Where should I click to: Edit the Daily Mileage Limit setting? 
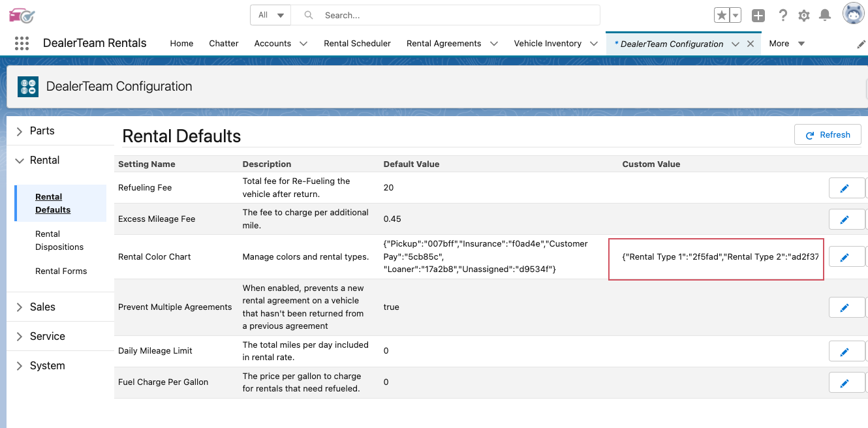[x=846, y=351]
